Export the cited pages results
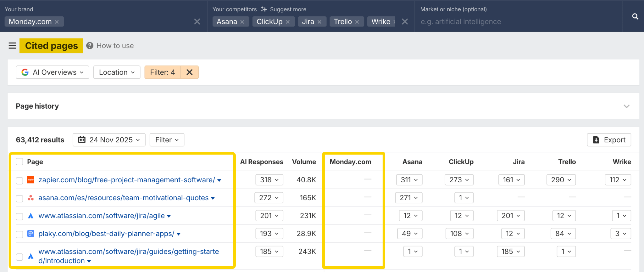 pos(609,140)
